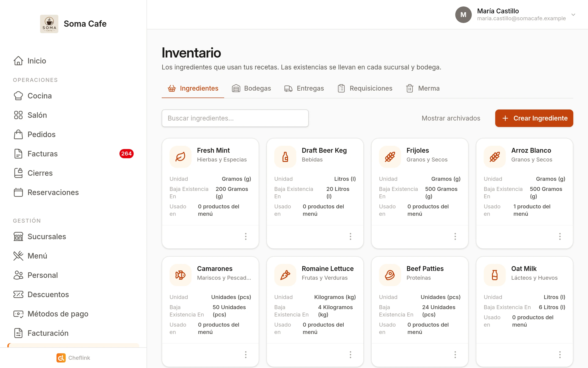Switch to the Bodegas tab
The image size is (588, 368).
pos(252,88)
